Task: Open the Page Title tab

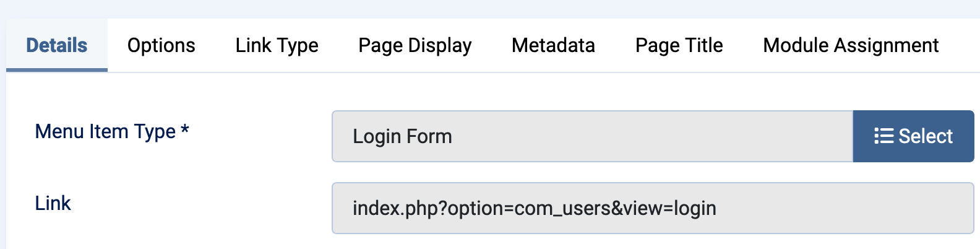Action: pos(679,45)
